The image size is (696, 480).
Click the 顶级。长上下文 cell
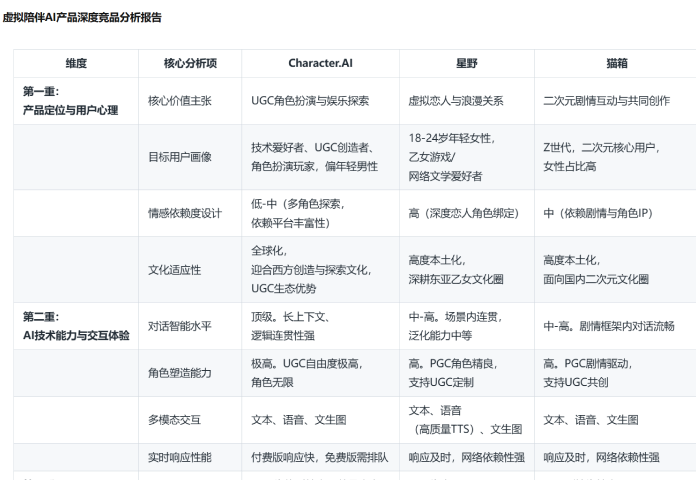320,326
